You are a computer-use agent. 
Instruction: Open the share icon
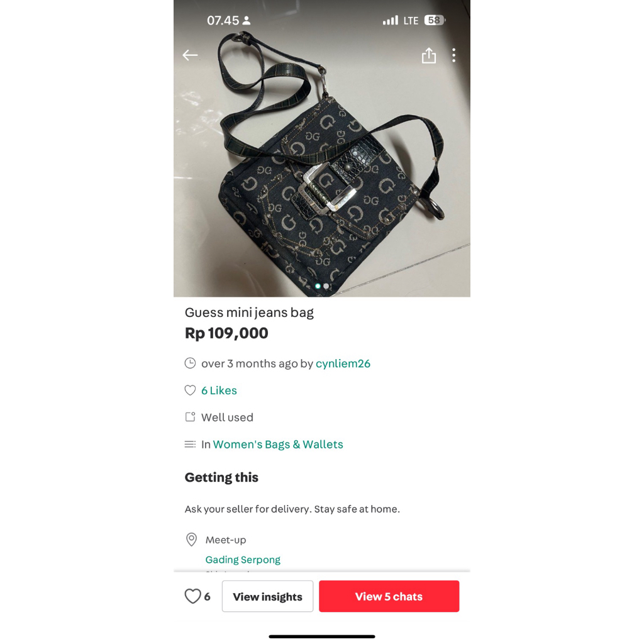coord(429,55)
